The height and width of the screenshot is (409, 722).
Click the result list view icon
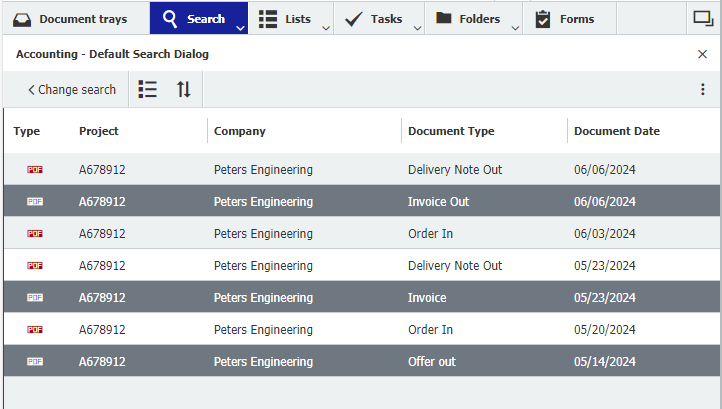[148, 89]
